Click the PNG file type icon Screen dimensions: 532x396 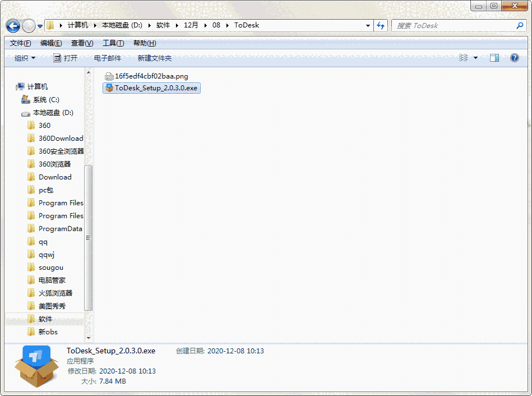coord(109,76)
